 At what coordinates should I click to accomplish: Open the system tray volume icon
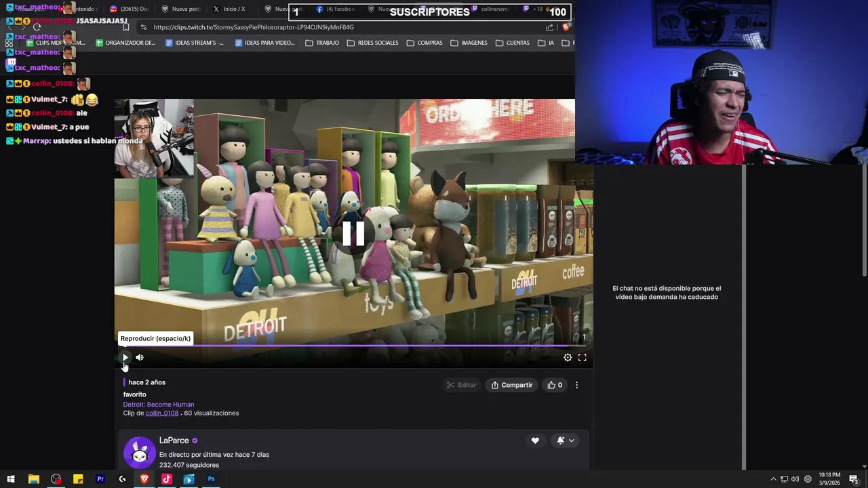795,479
